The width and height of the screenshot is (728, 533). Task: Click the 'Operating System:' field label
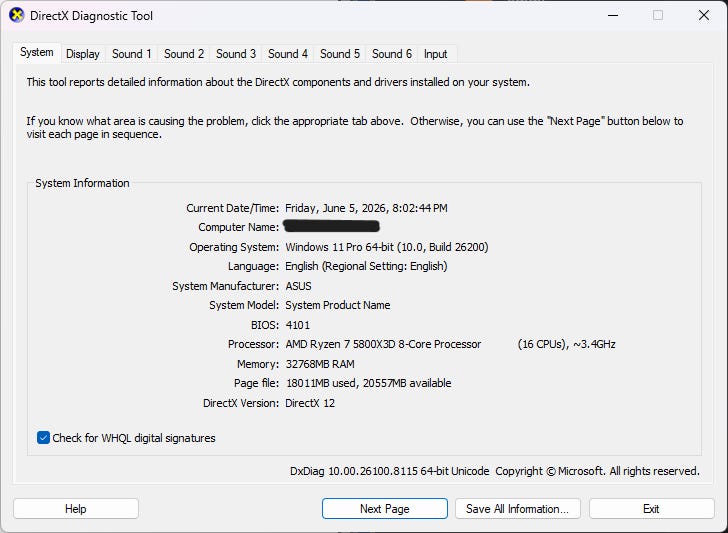click(x=234, y=247)
